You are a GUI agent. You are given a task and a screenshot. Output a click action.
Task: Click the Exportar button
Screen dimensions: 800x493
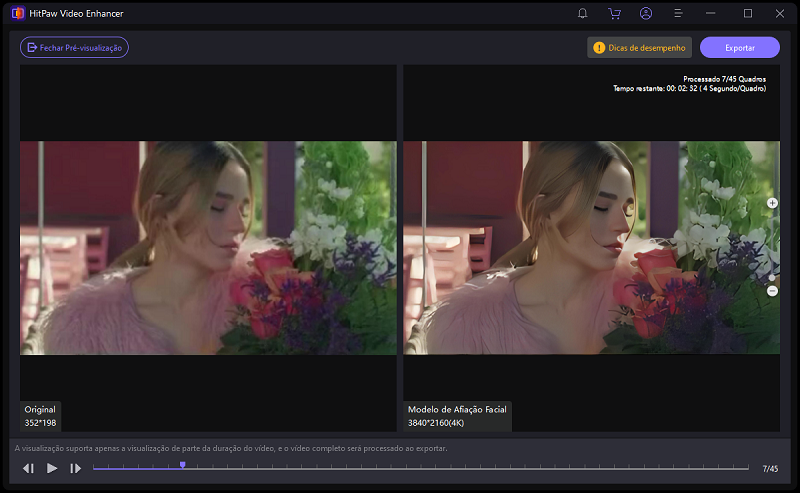740,47
